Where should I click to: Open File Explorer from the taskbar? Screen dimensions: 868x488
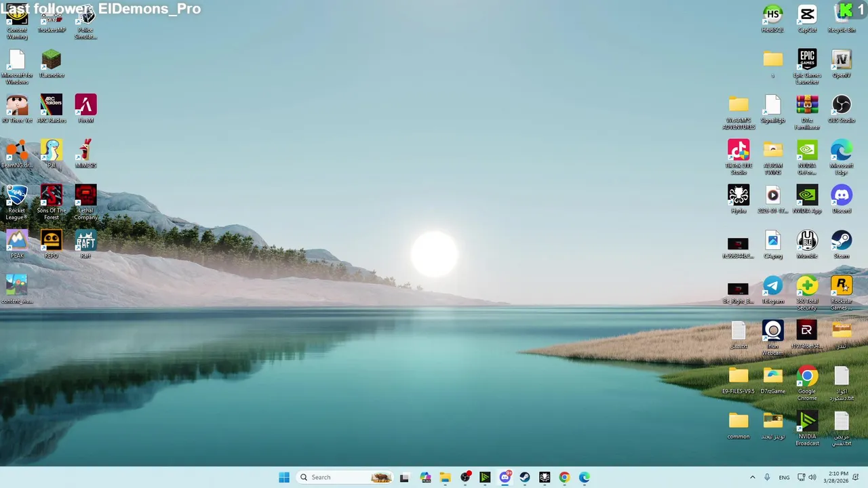(445, 477)
